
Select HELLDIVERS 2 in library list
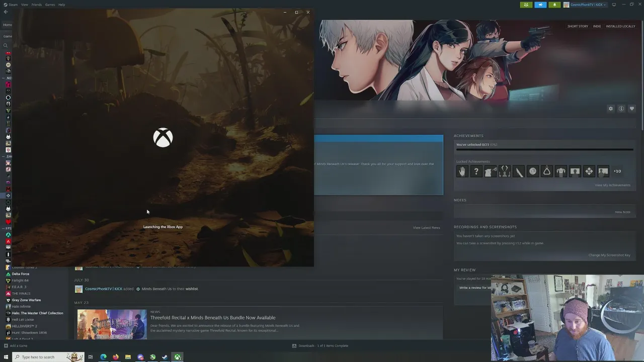(24, 326)
